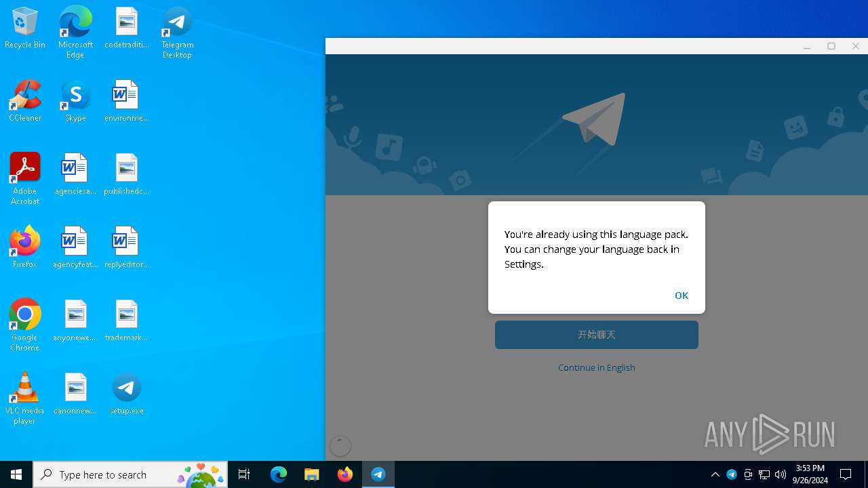The width and height of the screenshot is (868, 488).
Task: Maximize the Telegram window
Action: point(831,46)
